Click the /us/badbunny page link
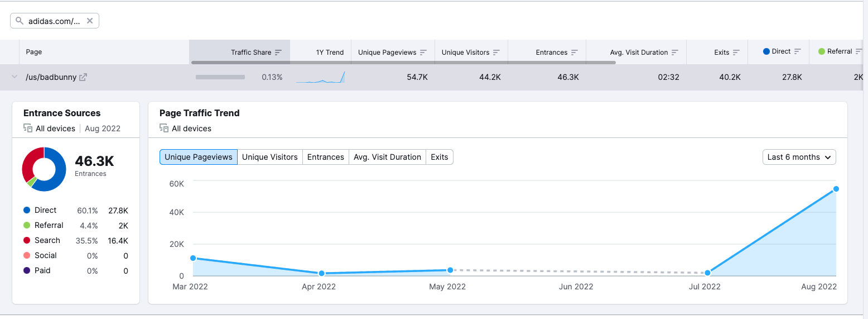 click(51, 78)
